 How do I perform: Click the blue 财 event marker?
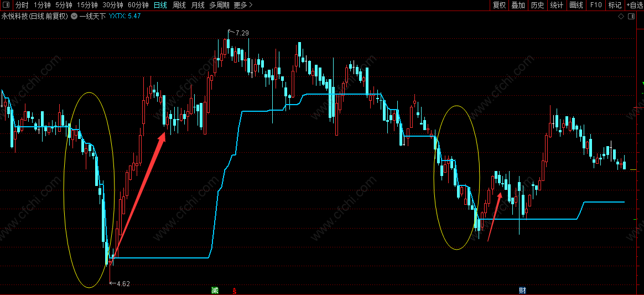pyautogui.click(x=522, y=291)
